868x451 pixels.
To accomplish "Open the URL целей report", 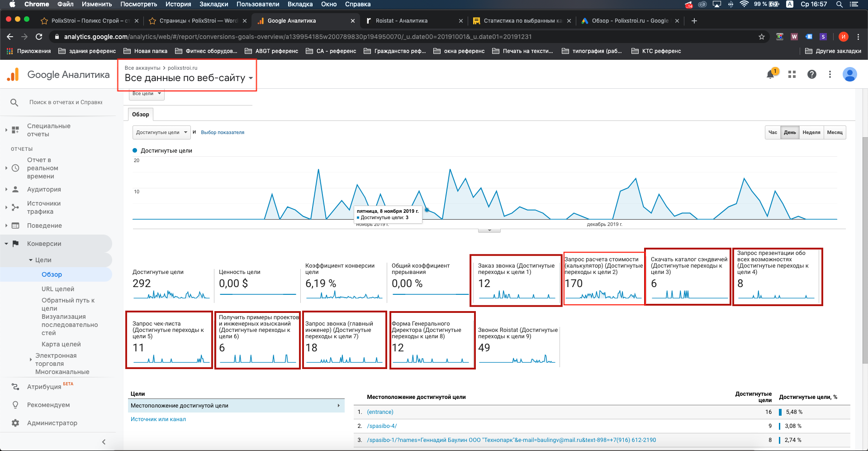I will pyautogui.click(x=58, y=289).
